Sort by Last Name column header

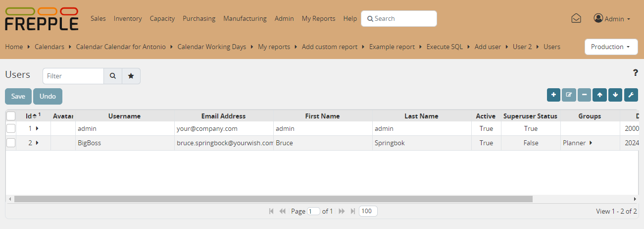point(422,116)
